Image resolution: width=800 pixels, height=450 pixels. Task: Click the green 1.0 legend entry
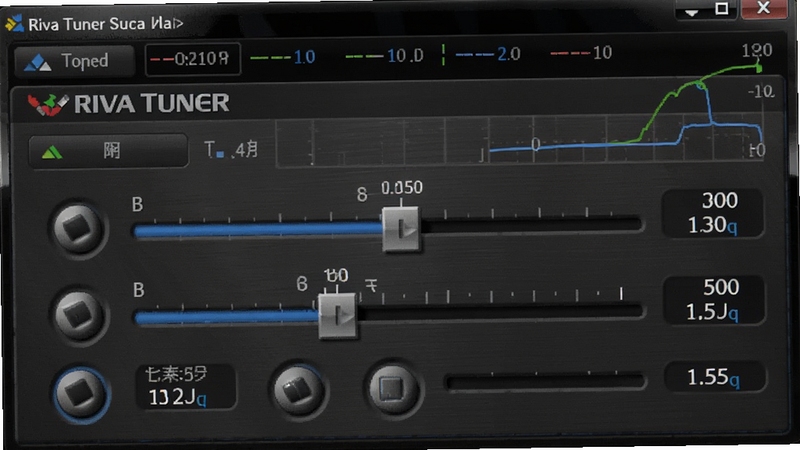(283, 57)
